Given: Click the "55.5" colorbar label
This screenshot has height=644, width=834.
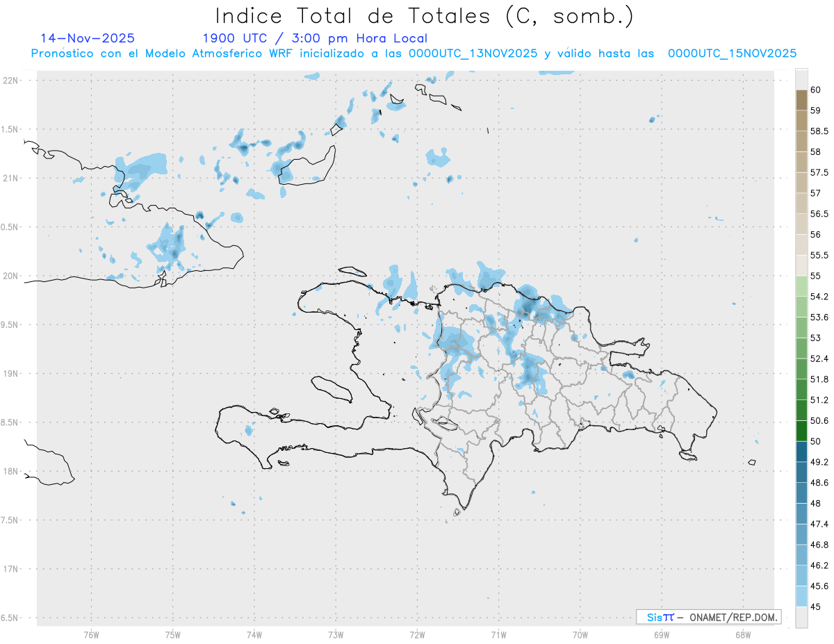Looking at the screenshot, I should [819, 255].
